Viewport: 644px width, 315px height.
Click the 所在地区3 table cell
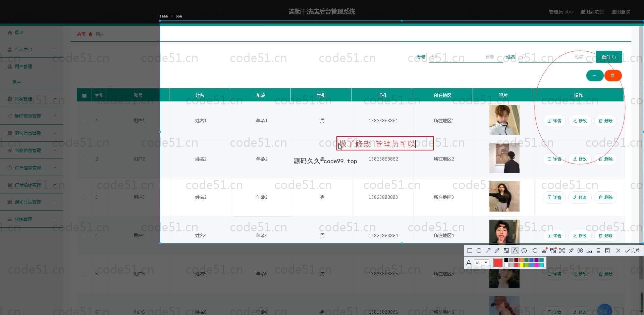click(444, 197)
